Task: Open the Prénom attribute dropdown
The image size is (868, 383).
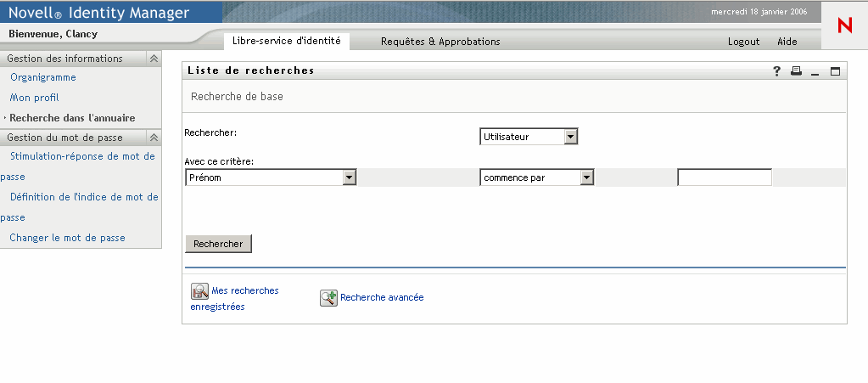Action: (x=271, y=177)
